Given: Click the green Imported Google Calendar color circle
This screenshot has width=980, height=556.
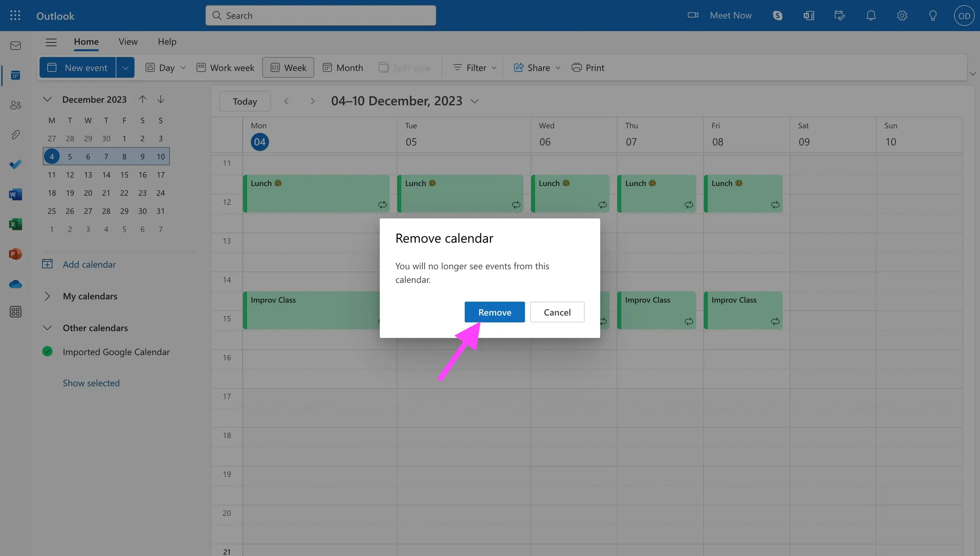Looking at the screenshot, I should tap(47, 351).
